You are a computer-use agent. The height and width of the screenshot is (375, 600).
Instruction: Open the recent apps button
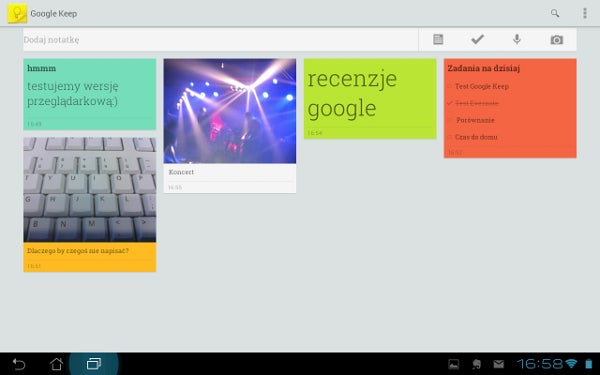click(94, 364)
